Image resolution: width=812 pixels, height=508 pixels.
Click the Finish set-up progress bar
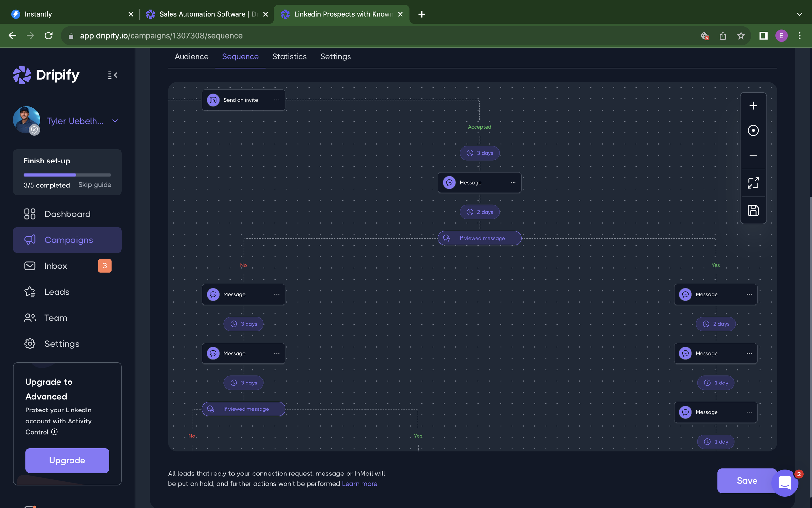[67, 175]
